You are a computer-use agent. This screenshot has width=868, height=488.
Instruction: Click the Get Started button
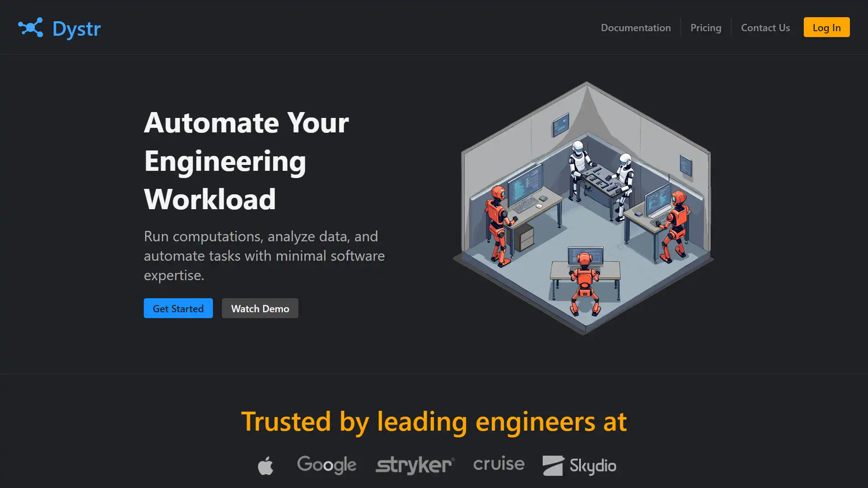(x=178, y=308)
